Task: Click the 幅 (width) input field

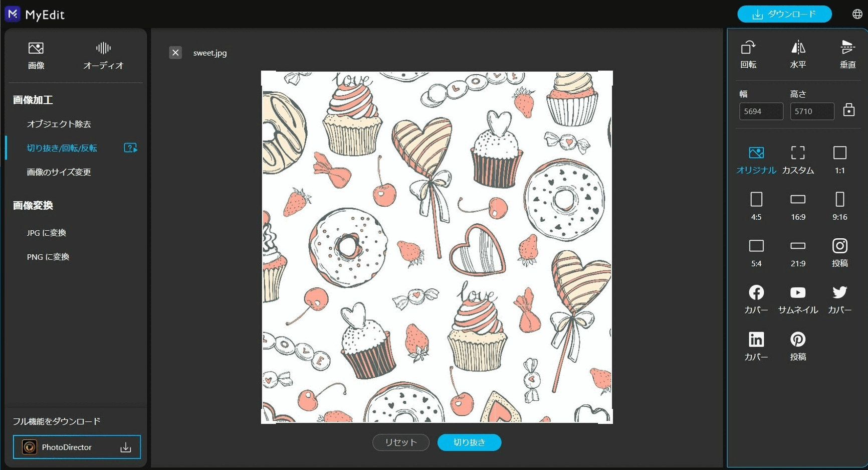Action: pyautogui.click(x=761, y=111)
